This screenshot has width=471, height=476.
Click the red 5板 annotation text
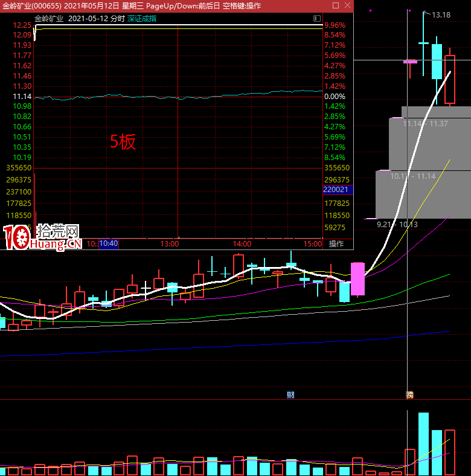click(x=123, y=142)
